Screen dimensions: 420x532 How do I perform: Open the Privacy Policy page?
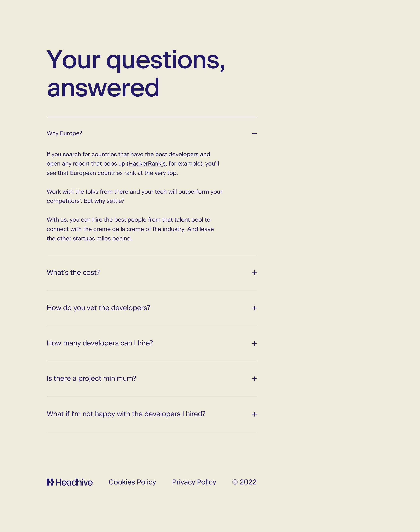tap(194, 482)
